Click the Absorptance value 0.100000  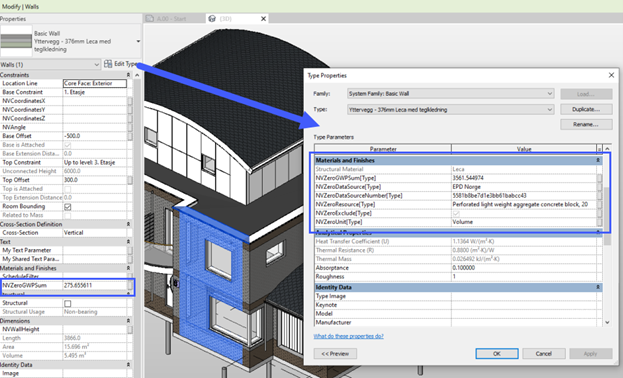click(524, 268)
